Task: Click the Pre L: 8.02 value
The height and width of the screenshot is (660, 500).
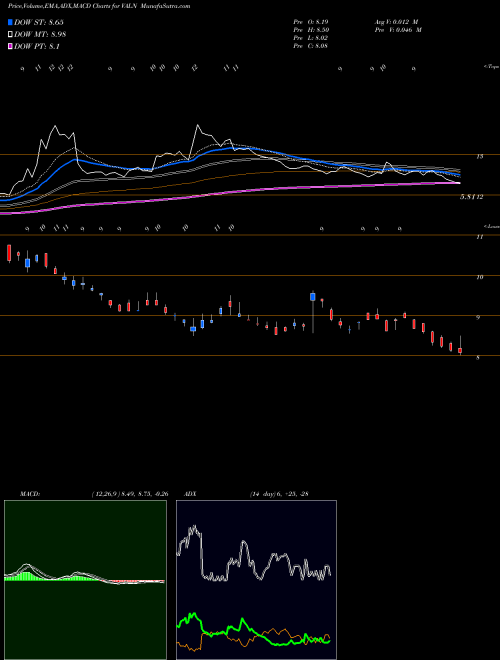Action: click(311, 38)
